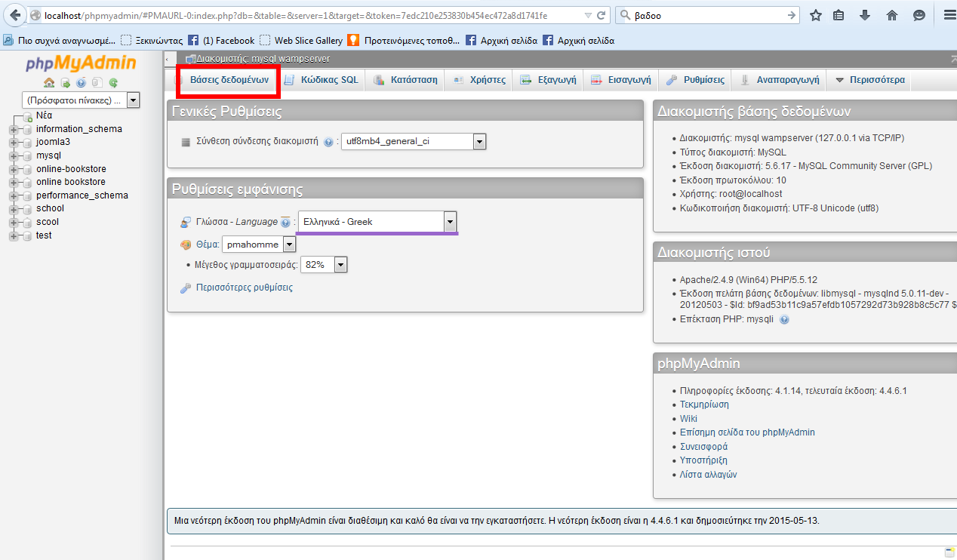Image resolution: width=957 pixels, height=560 pixels.
Task: Click the documentation pages icon in sidebar
Action: point(97,83)
